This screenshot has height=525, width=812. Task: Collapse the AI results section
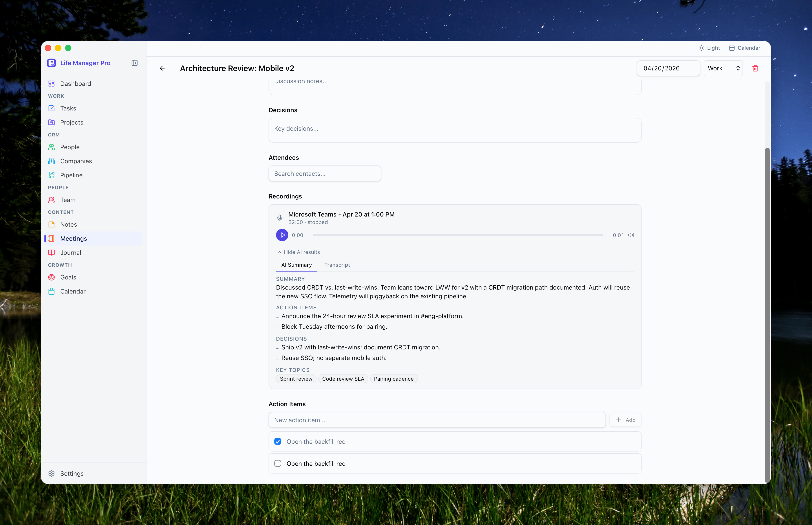(298, 252)
